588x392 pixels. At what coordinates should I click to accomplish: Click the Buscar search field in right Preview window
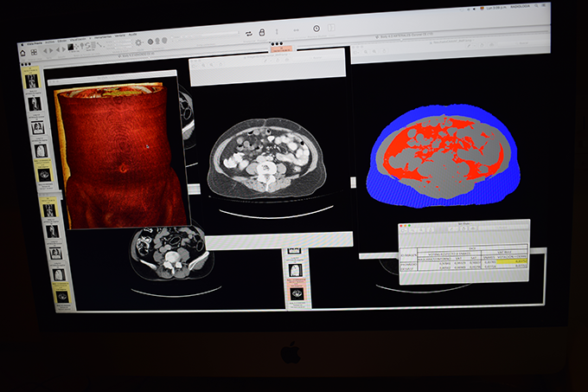[x=521, y=43]
